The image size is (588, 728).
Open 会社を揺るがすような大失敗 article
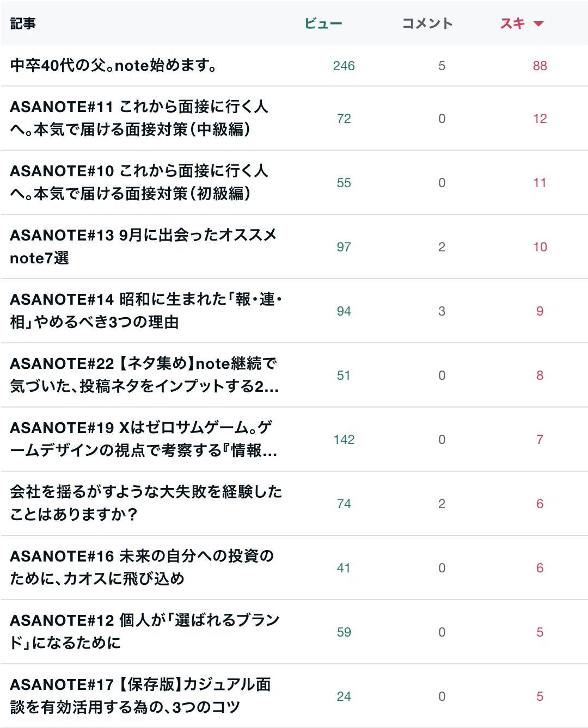146,503
